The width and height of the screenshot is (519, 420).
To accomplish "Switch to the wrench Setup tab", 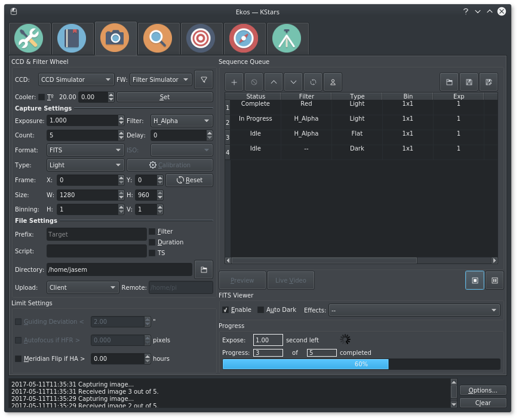I will coord(29,39).
